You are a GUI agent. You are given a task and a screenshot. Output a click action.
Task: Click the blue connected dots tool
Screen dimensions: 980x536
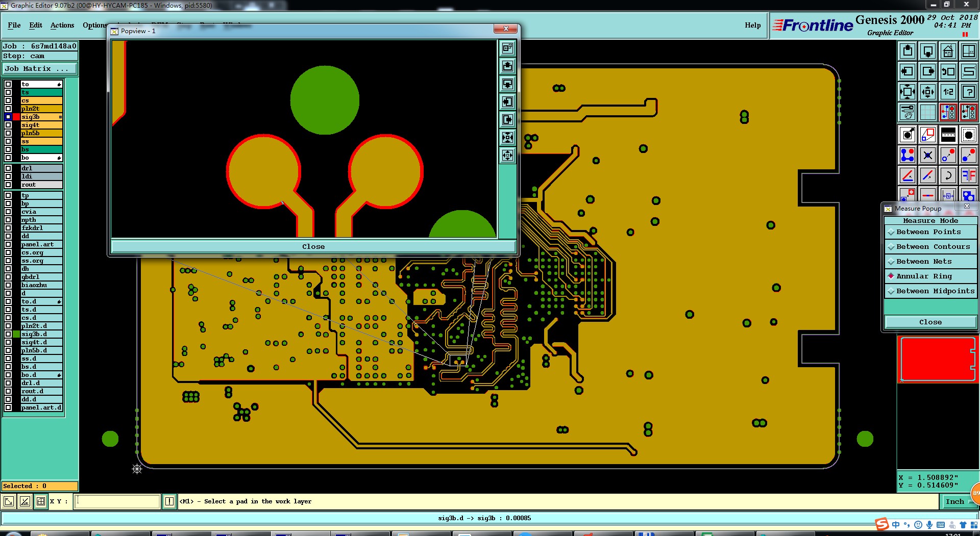click(x=908, y=155)
